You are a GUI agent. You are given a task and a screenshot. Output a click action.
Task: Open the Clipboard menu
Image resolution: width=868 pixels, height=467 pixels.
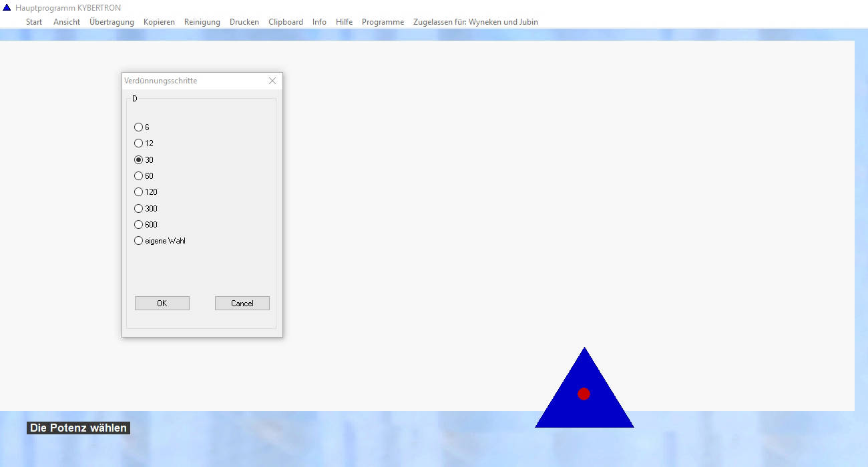(286, 22)
